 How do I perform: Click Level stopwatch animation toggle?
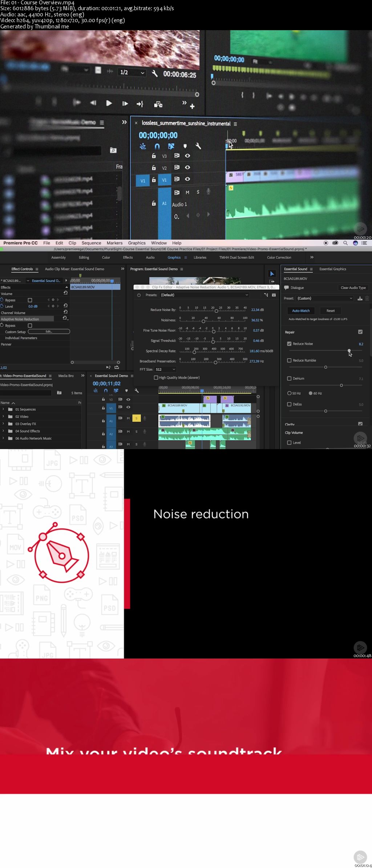click(x=2, y=306)
